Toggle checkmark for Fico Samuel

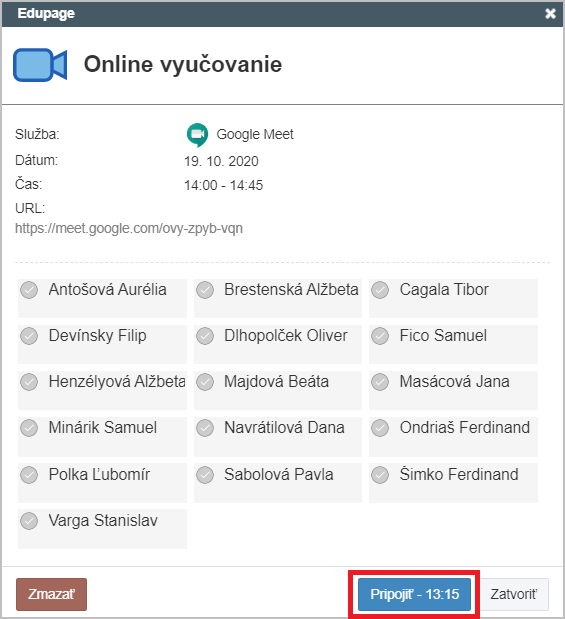click(x=380, y=336)
